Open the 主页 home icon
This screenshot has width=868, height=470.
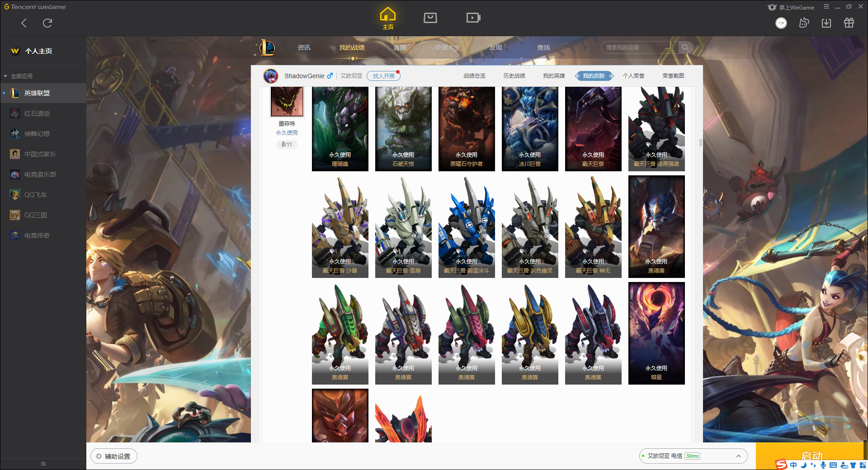[388, 19]
